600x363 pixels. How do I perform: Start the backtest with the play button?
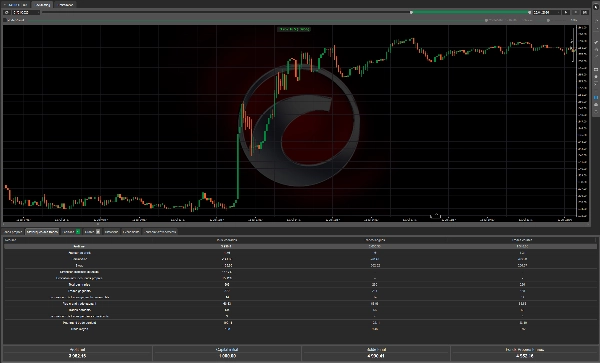566,12
